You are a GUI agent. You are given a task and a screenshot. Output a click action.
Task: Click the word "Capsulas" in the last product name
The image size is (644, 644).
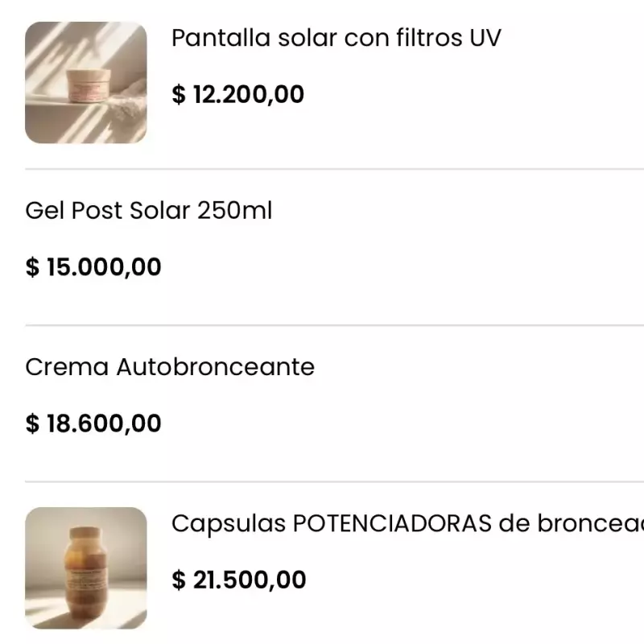[x=229, y=524]
